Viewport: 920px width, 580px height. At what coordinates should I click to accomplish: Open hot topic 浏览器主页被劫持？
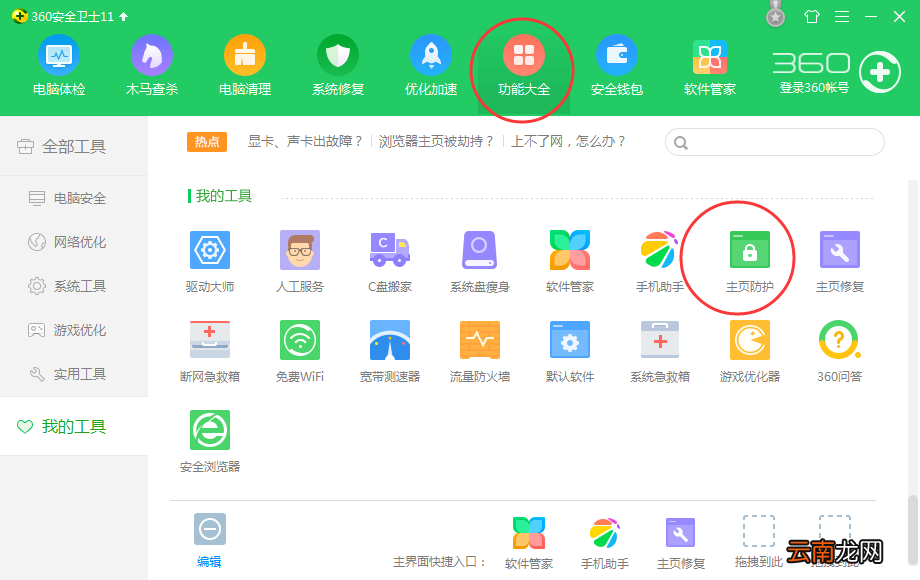point(437,141)
